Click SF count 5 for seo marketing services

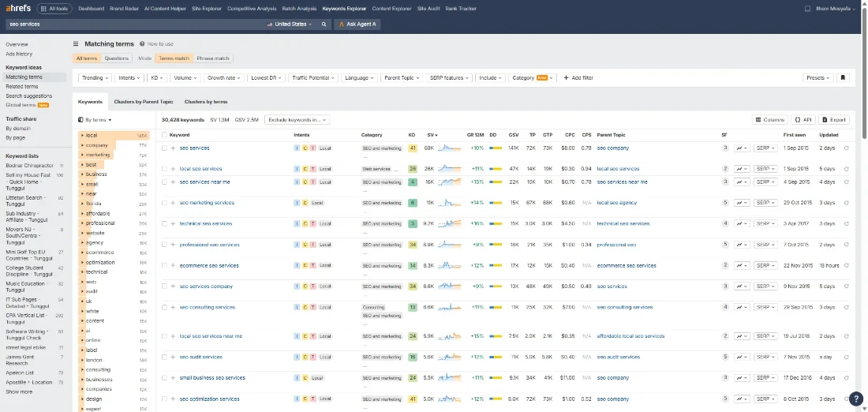(x=725, y=203)
